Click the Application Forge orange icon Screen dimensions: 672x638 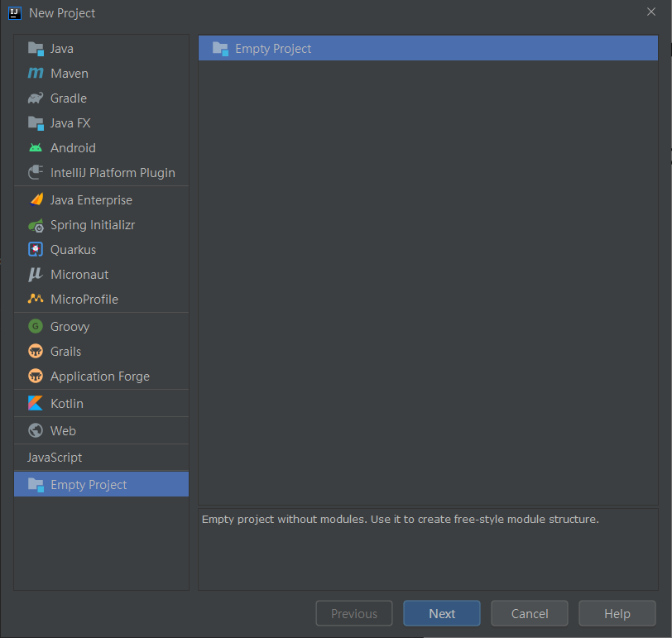(x=36, y=377)
